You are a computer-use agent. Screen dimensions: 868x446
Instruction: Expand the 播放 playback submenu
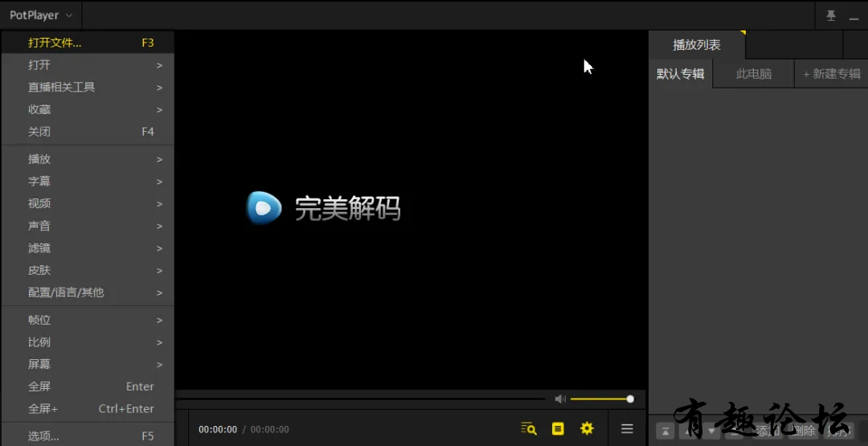pyautogui.click(x=88, y=159)
